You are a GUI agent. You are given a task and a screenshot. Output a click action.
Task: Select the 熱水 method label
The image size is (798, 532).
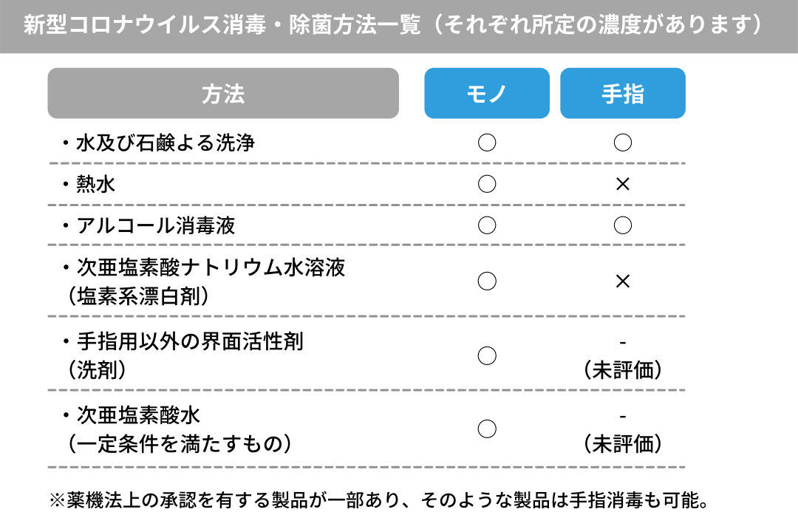coord(95,183)
